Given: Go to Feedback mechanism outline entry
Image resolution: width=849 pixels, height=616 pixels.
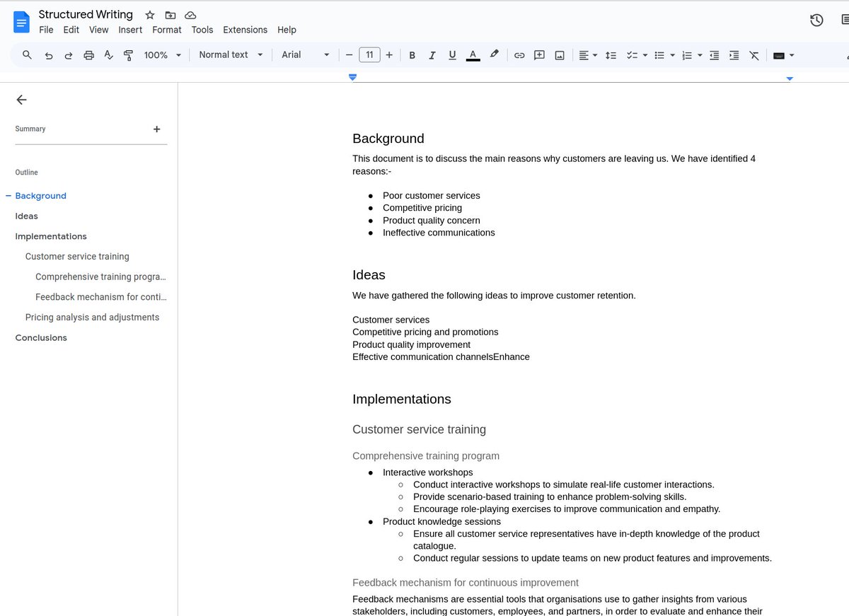Looking at the screenshot, I should click(x=100, y=297).
